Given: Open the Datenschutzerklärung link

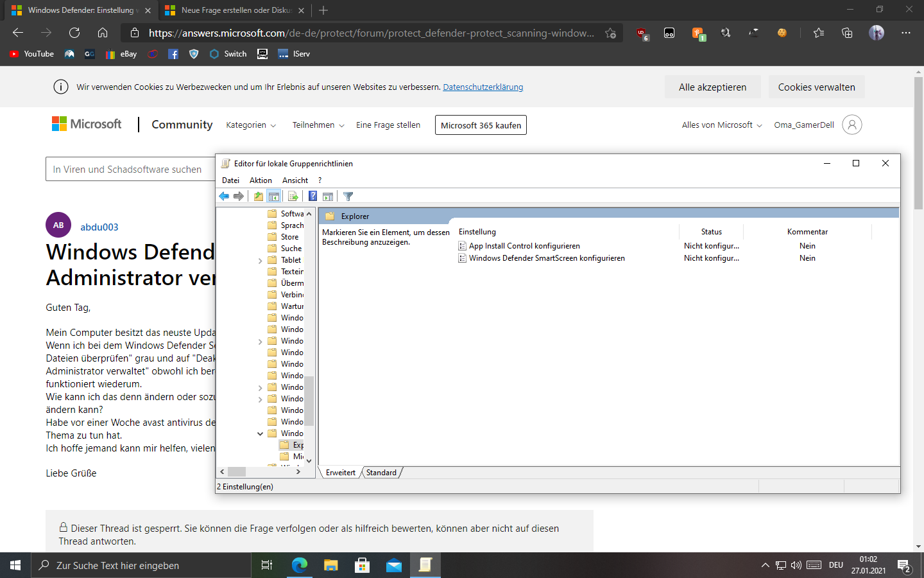Looking at the screenshot, I should coord(483,87).
